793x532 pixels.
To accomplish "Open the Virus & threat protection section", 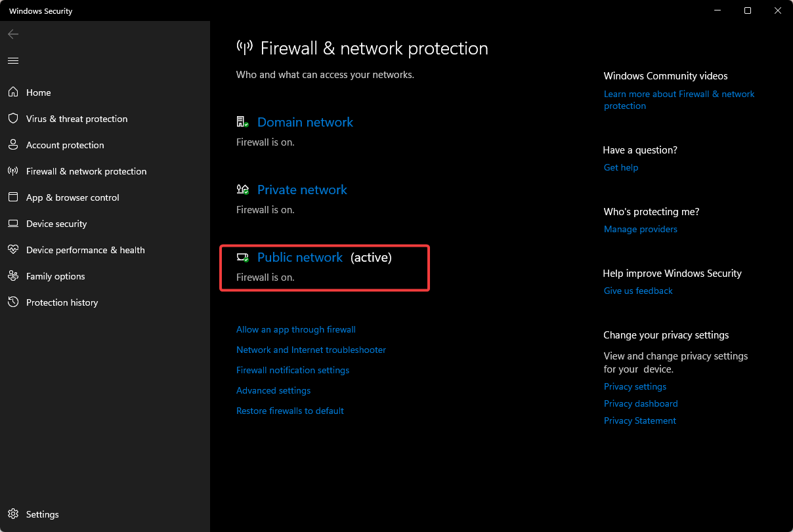I will 76,119.
